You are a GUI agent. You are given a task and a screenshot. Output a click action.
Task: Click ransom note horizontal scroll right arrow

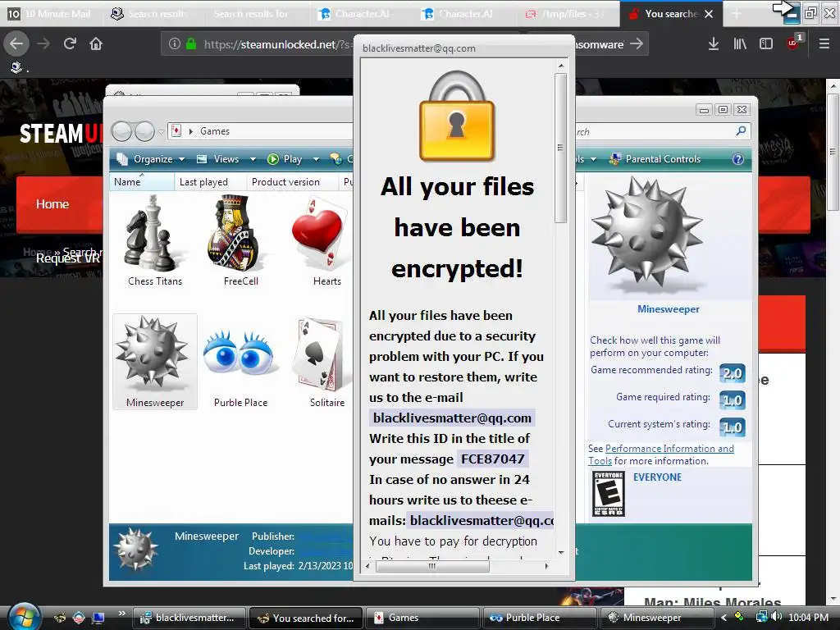tap(546, 566)
